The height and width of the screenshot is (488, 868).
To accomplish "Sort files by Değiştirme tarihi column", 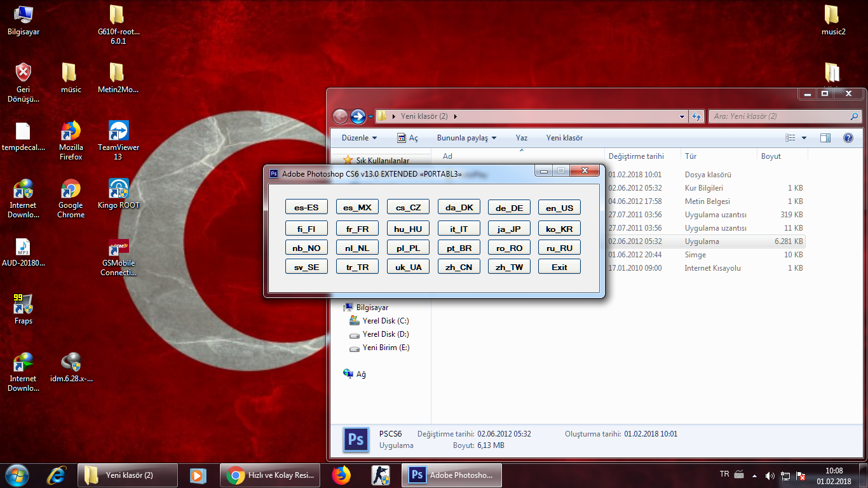I will click(643, 156).
